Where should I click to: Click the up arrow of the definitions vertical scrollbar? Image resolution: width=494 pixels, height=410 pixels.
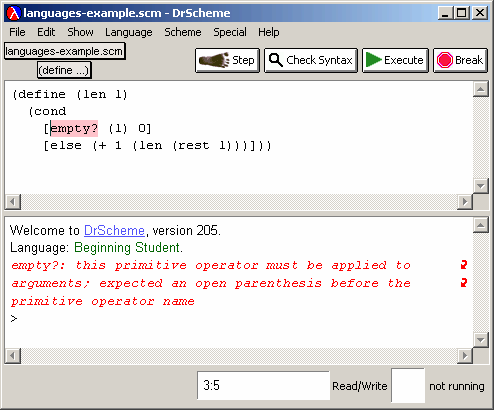tap(481, 89)
